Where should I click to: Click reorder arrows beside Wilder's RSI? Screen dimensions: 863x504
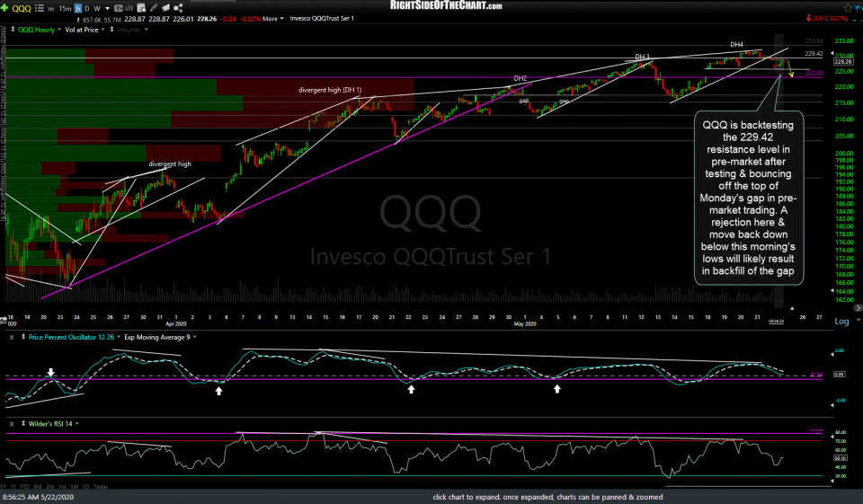23,424
